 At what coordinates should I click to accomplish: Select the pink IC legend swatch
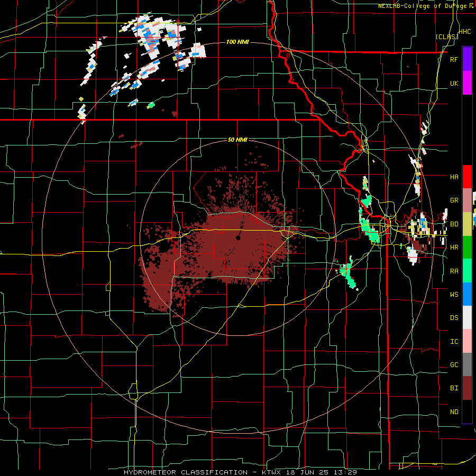[467, 341]
